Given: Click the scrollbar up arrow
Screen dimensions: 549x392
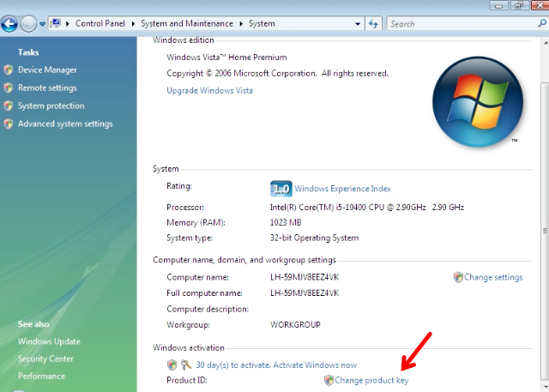Looking at the screenshot, I should (x=546, y=43).
